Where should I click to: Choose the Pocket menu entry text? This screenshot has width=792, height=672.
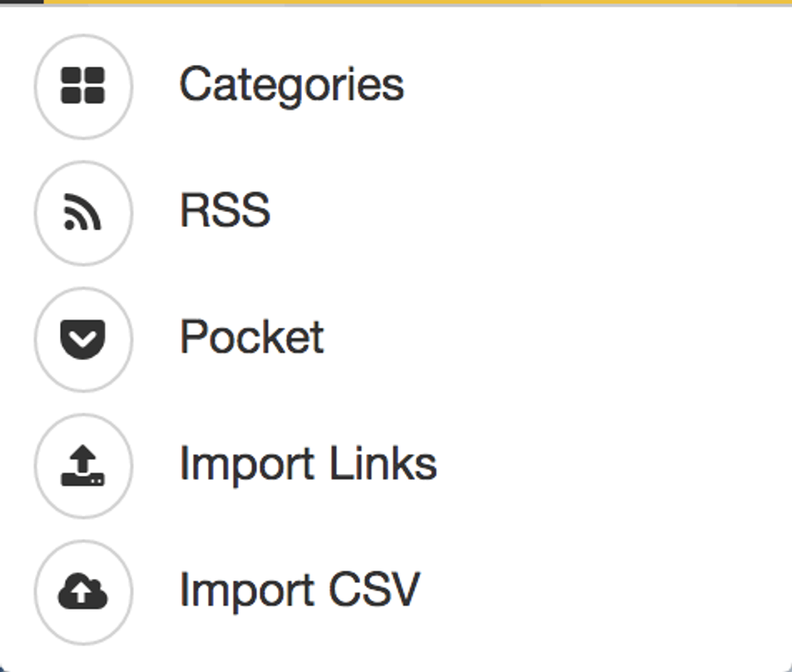252,337
